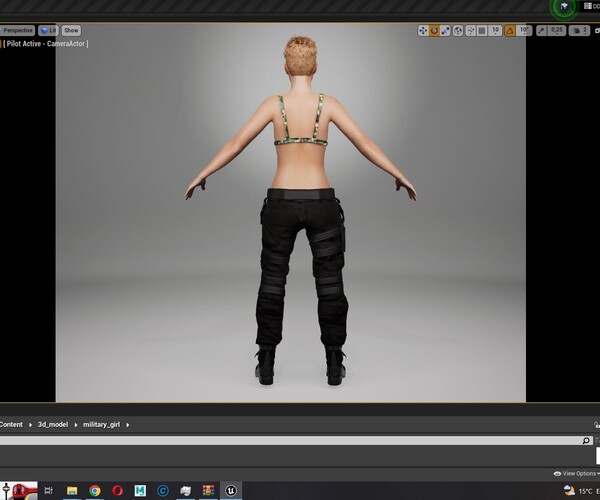Open Google Chrome from taskbar

(95, 490)
